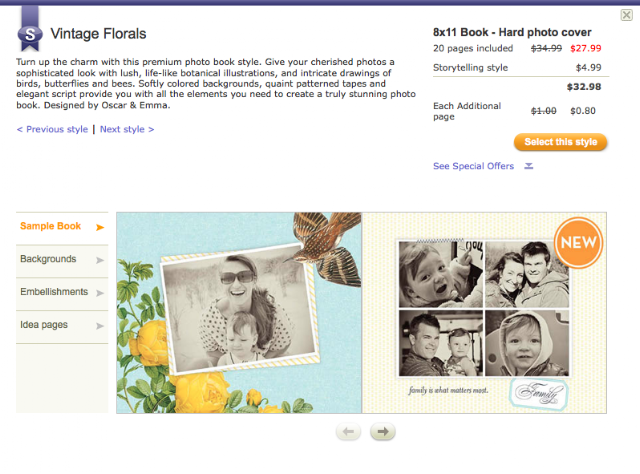Click the purple S ribbon logo
The width and height of the screenshot is (640, 474).
pyautogui.click(x=32, y=32)
